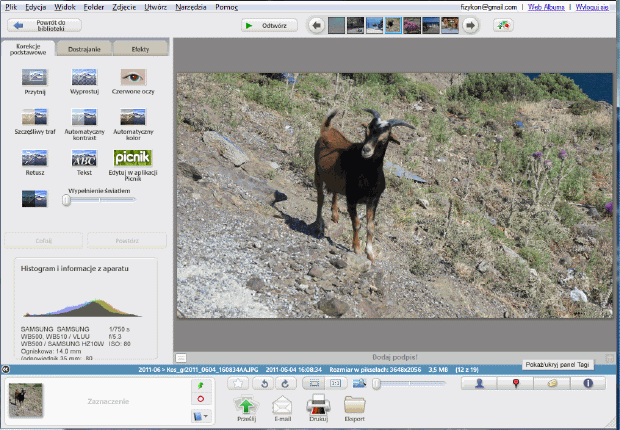Click the Prześlij upload icon
620x430 pixels.
[247, 405]
